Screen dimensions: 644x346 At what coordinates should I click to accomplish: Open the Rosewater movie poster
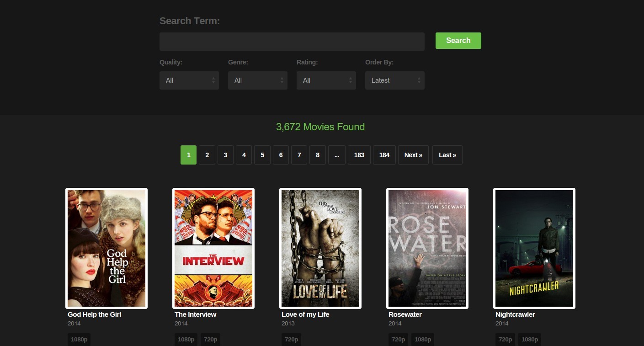[x=427, y=248]
